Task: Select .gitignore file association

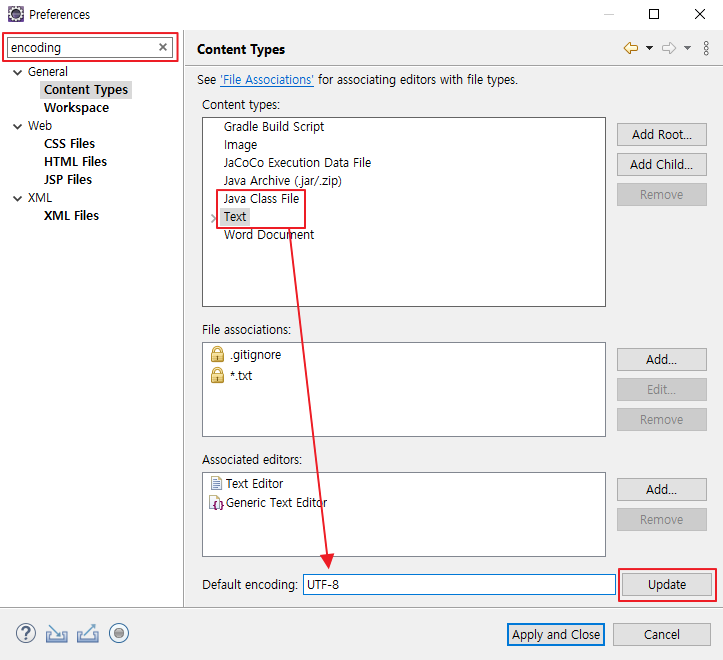Action: [x=255, y=355]
